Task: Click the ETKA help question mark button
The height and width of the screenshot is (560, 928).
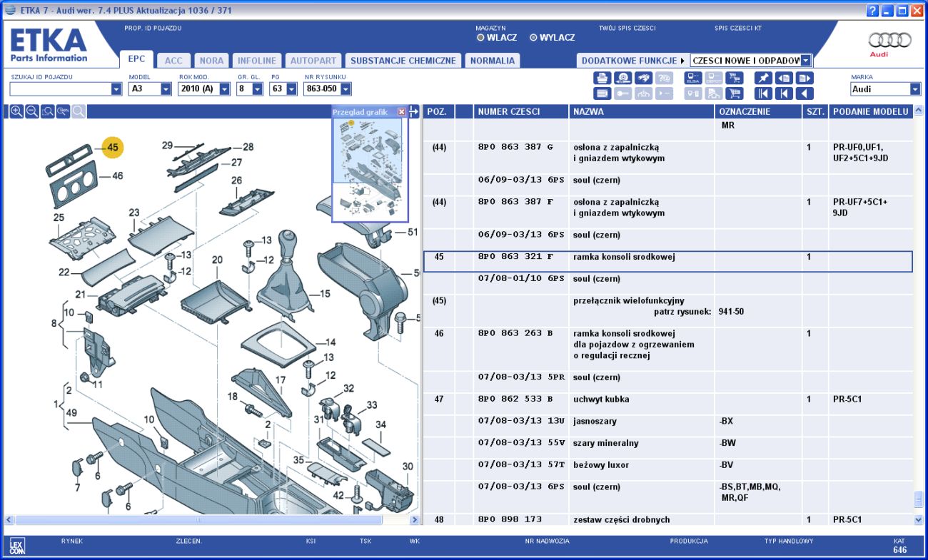Action: click(x=872, y=11)
